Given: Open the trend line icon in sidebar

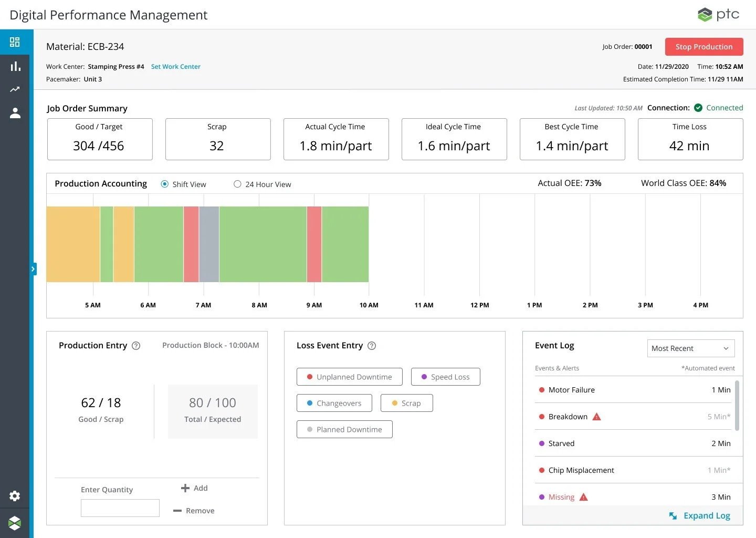Looking at the screenshot, I should point(15,89).
